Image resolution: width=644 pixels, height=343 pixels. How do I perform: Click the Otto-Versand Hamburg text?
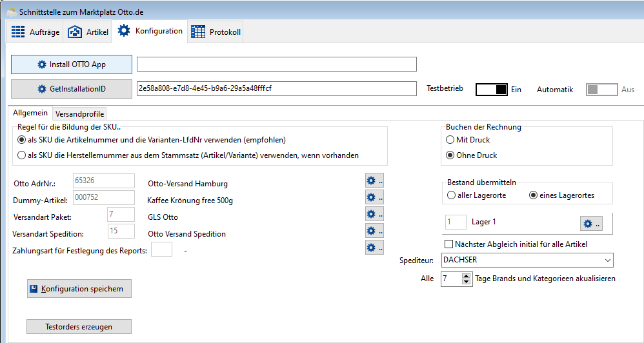click(x=187, y=183)
